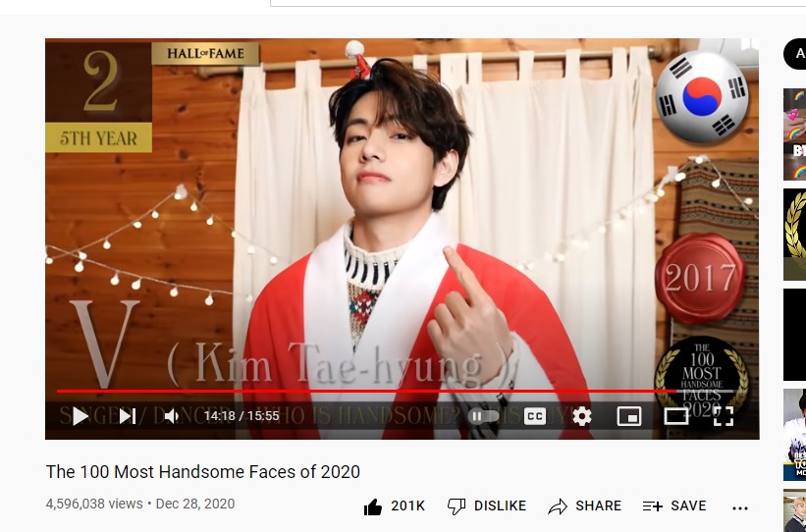Screen dimensions: 806x532
Task: Play the video with the play button
Action: [80, 416]
